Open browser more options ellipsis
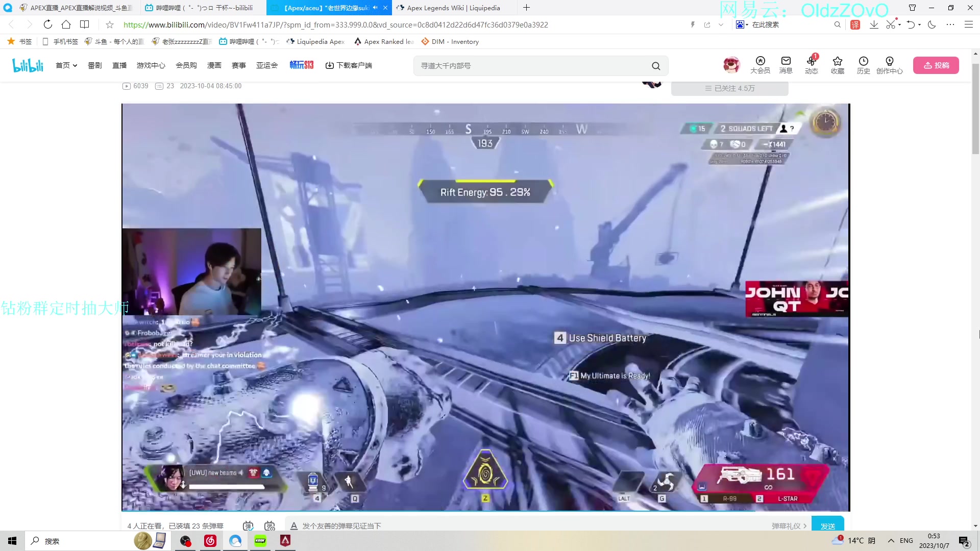Image resolution: width=980 pixels, height=551 pixels. pyautogui.click(x=950, y=24)
